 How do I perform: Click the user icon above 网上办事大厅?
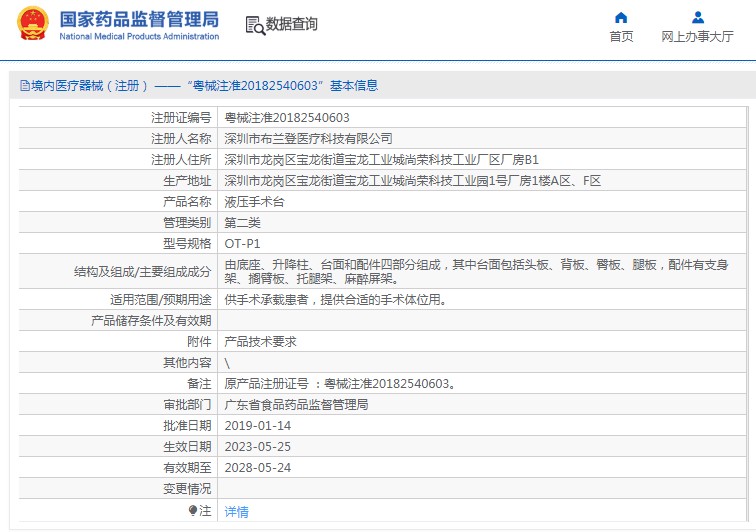697,17
